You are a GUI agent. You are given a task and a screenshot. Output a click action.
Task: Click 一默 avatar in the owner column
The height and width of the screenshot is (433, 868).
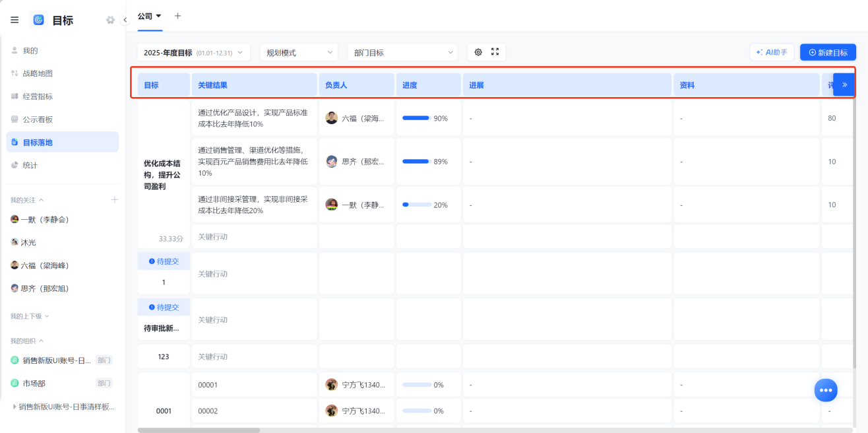pyautogui.click(x=332, y=205)
